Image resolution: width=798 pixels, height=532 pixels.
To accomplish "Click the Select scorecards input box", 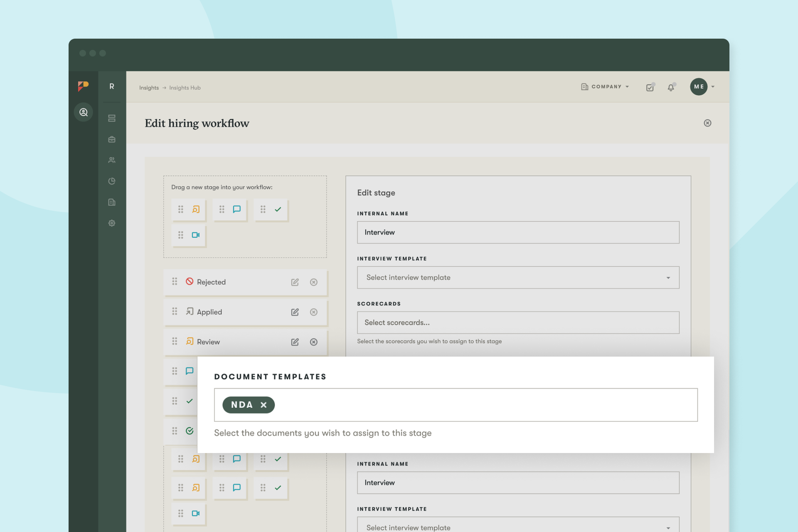I will click(x=518, y=323).
